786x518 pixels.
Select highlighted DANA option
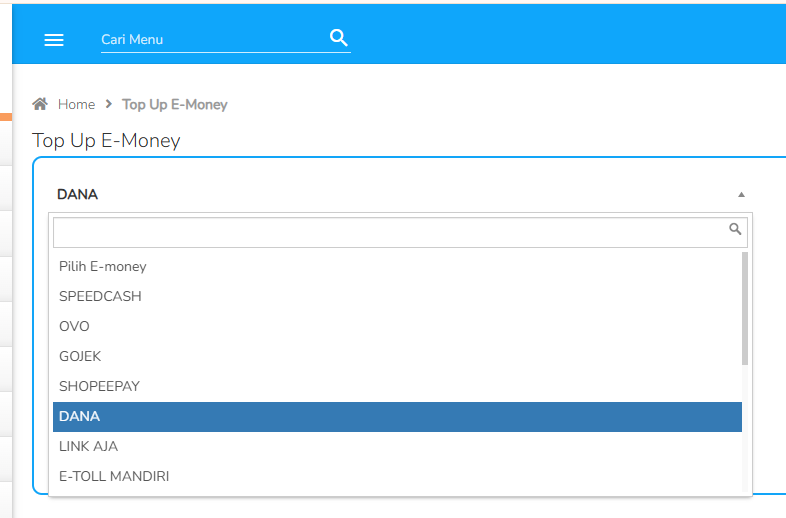[x=398, y=417]
